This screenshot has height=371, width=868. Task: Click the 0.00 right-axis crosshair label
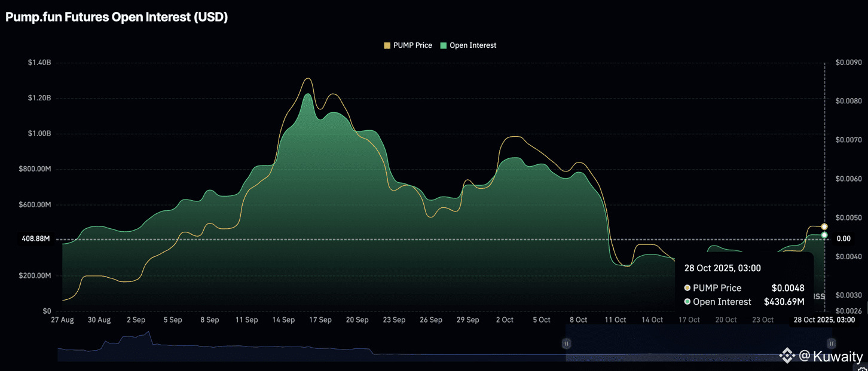click(x=843, y=239)
